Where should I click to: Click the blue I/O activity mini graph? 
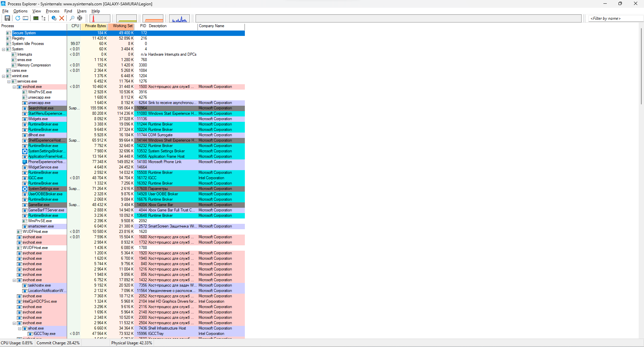click(179, 18)
